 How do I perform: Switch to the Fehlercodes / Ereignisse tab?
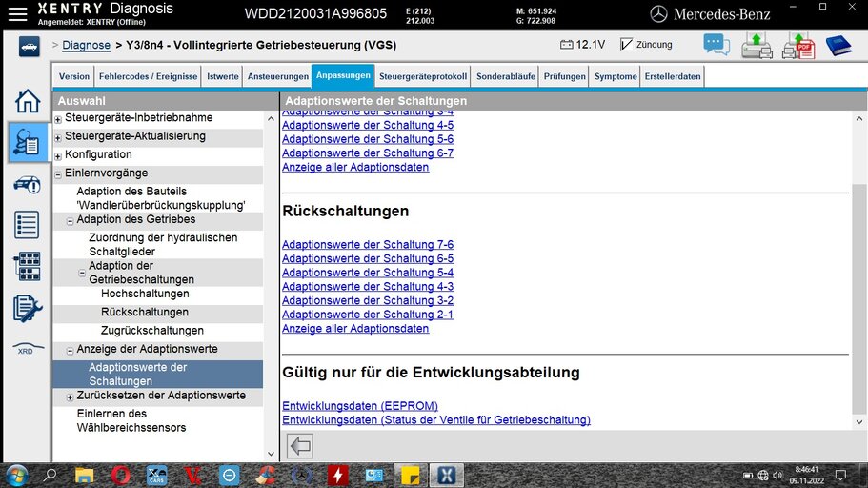[x=148, y=76]
